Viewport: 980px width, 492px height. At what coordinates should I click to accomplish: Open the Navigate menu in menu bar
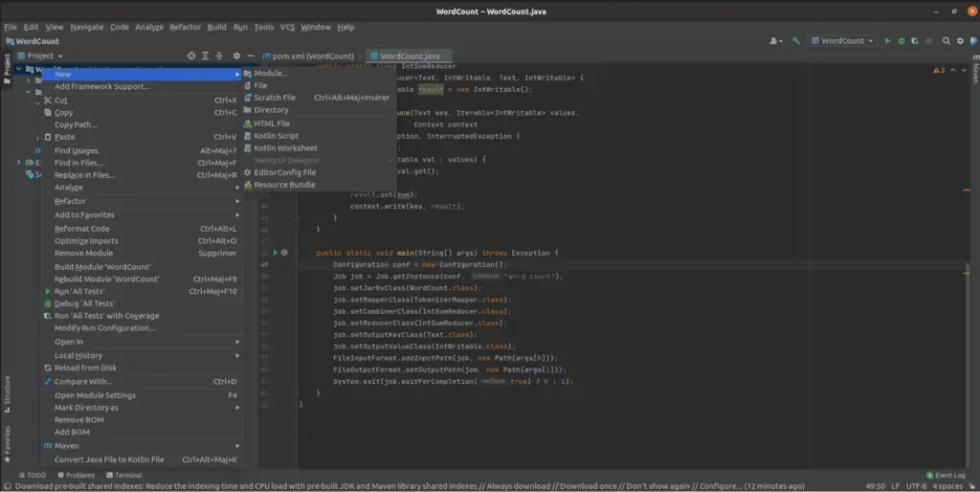point(87,27)
